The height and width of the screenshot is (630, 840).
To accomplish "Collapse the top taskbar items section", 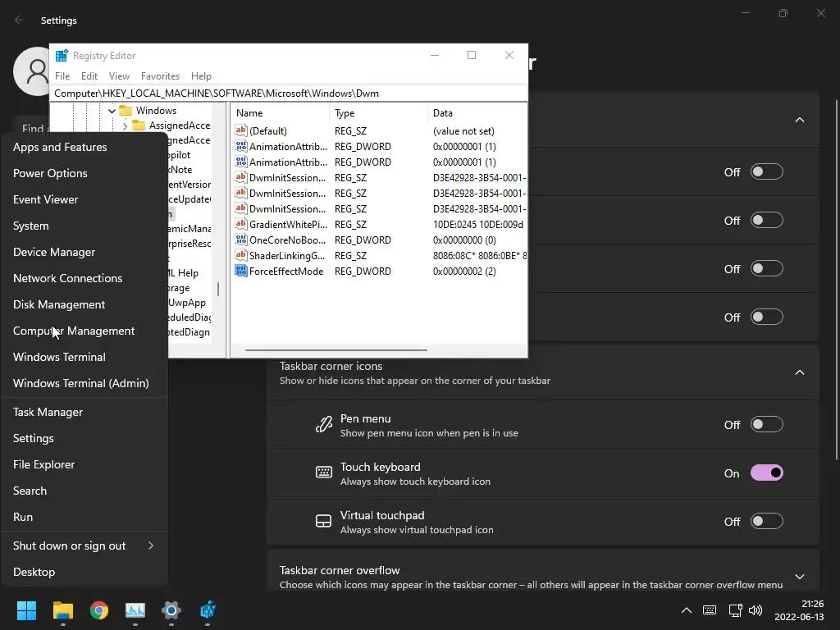I will [x=799, y=120].
